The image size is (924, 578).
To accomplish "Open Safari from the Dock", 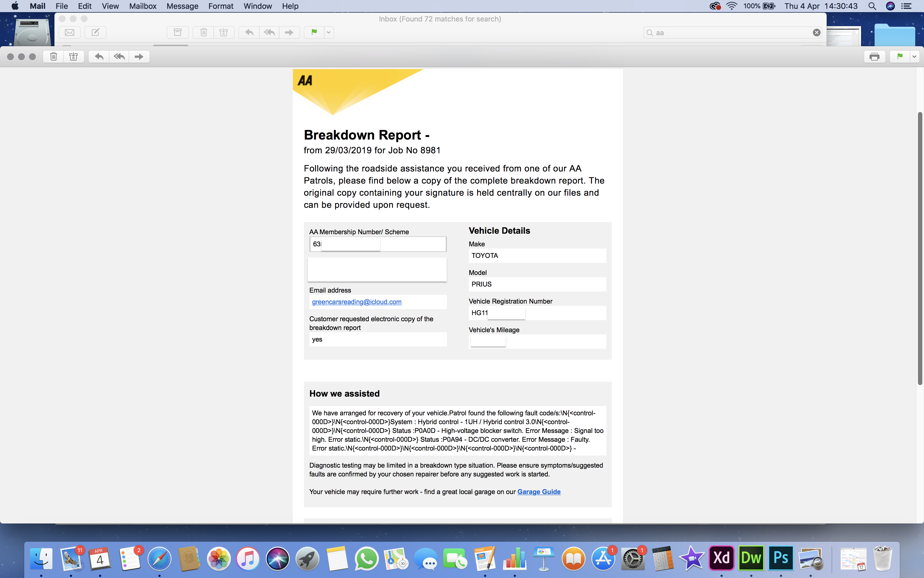I will point(159,558).
